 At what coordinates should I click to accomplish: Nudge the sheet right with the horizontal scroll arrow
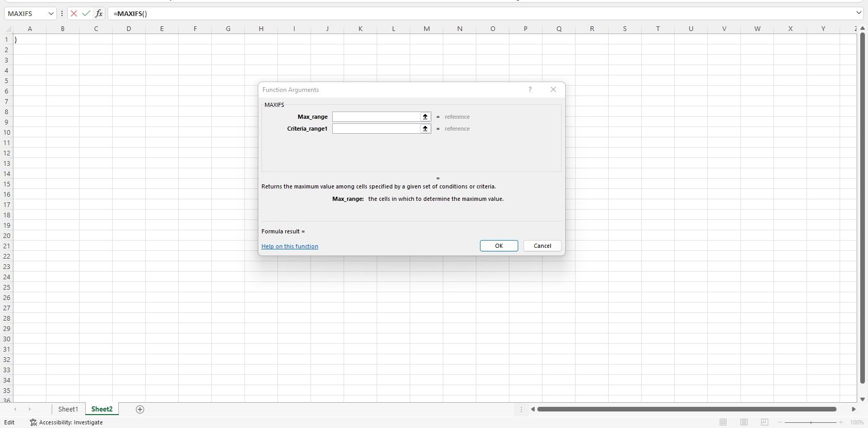(854, 409)
